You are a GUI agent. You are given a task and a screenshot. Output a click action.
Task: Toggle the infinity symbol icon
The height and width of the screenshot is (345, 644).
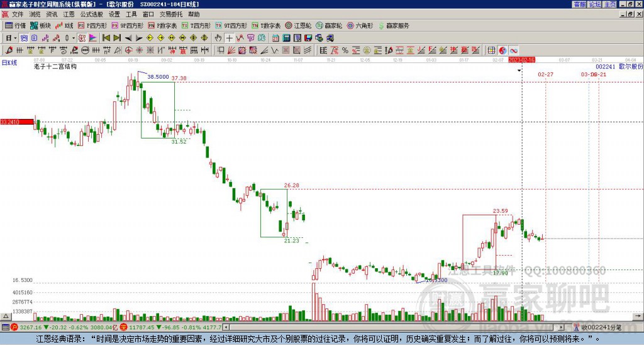513,50
